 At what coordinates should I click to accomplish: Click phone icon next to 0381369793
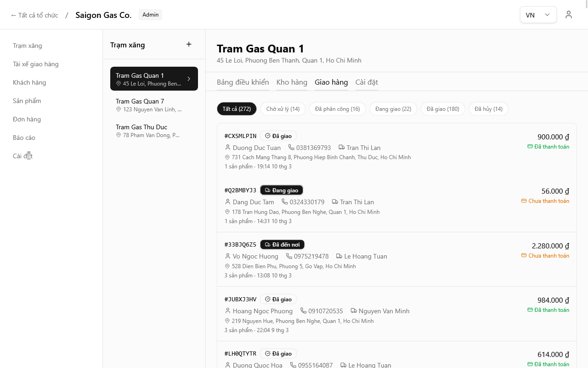coord(291,147)
